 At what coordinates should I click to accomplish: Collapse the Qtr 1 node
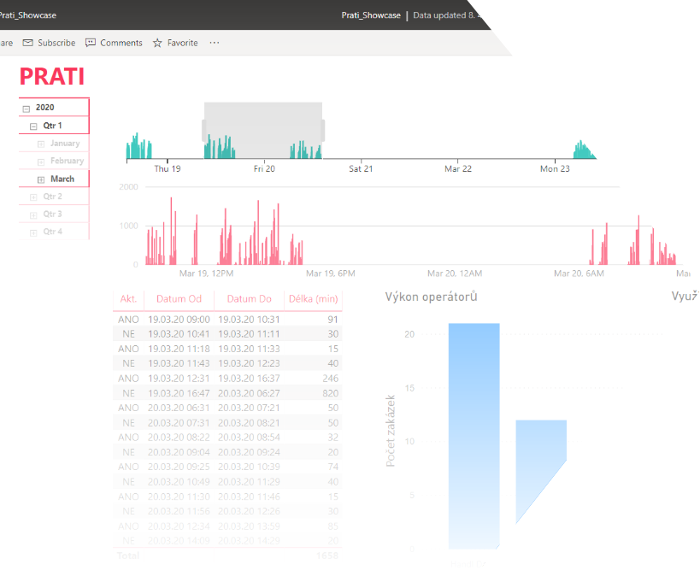pos(33,126)
